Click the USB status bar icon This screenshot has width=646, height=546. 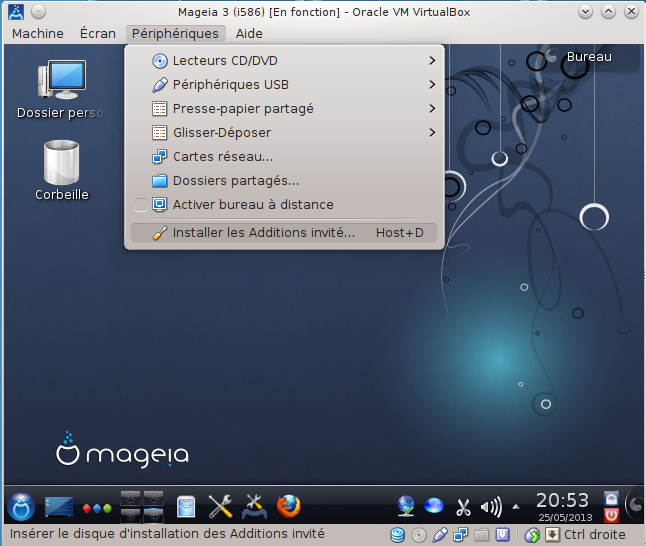[x=440, y=535]
